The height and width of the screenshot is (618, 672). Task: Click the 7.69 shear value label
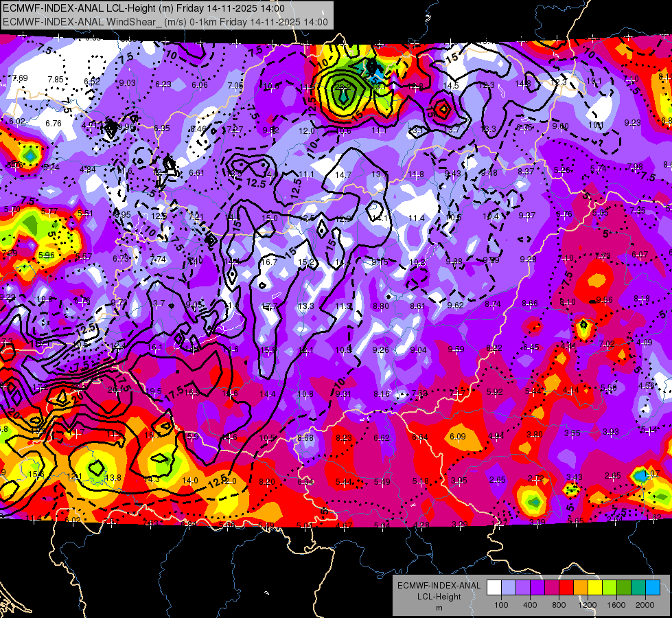[x=20, y=78]
